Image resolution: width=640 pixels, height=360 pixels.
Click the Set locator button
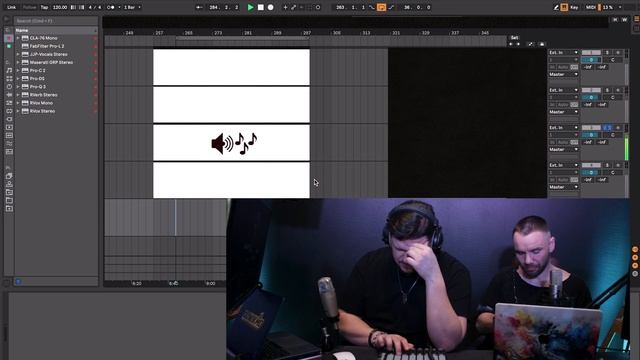514,38
